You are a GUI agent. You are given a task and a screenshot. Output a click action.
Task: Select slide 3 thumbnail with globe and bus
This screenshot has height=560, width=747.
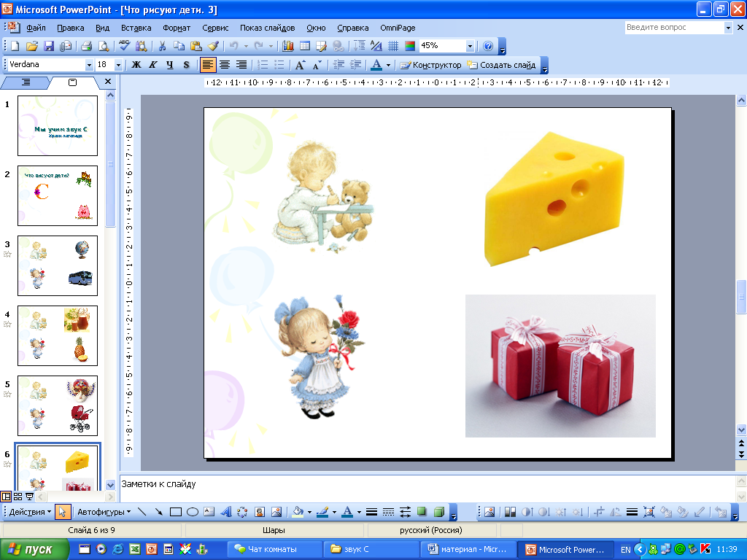coord(58,265)
